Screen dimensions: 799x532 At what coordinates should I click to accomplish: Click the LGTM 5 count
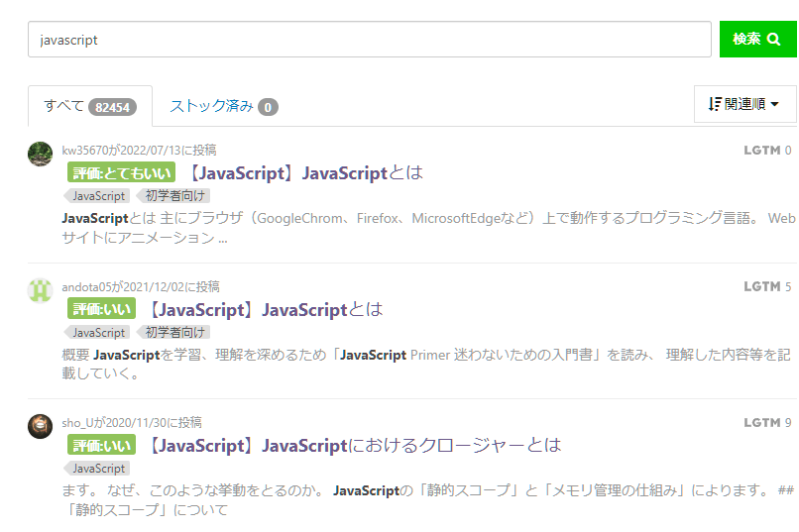point(767,286)
